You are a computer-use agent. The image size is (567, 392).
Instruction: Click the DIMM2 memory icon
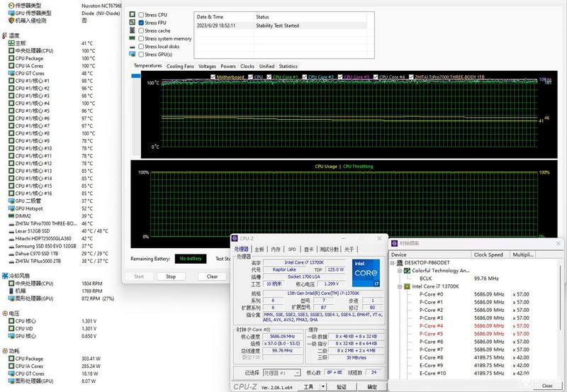pos(11,216)
